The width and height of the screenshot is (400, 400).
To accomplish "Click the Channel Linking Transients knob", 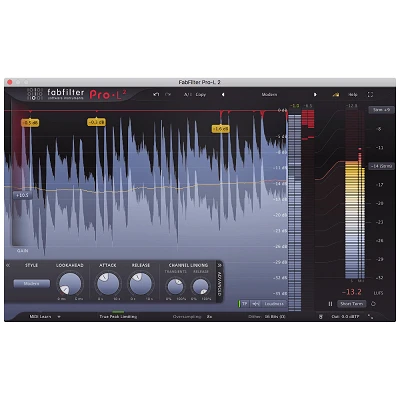I will click(x=175, y=287).
